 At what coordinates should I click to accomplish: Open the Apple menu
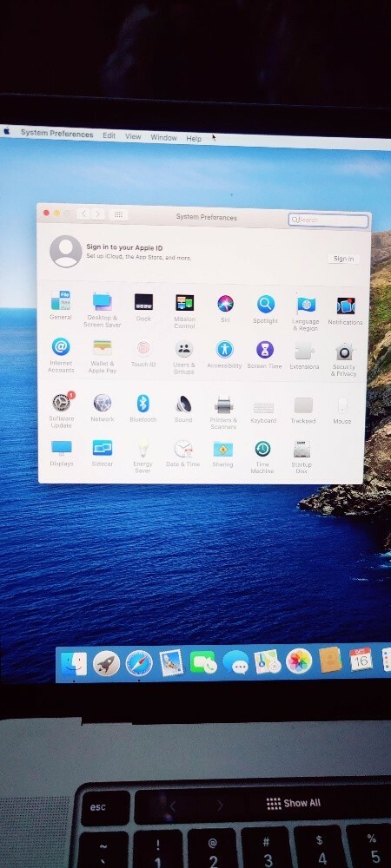[x=7, y=132]
